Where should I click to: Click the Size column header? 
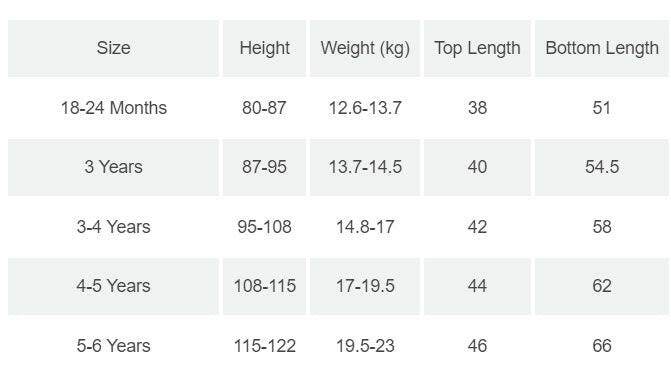113,48
